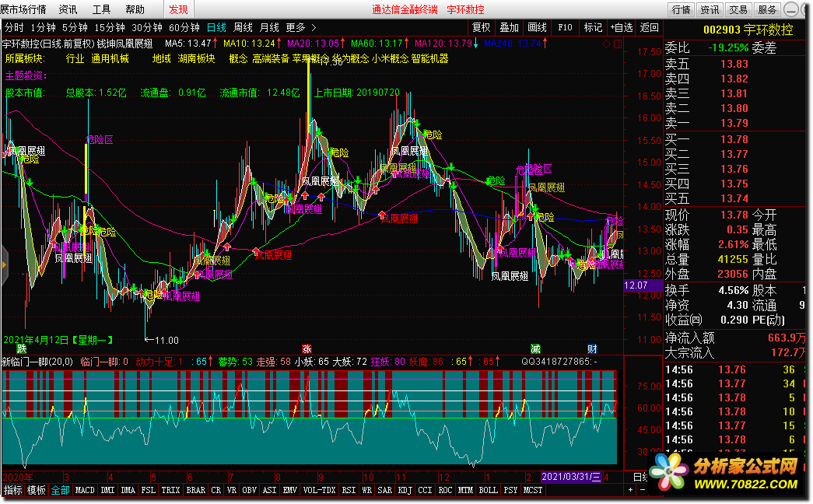Switch indicator to VOL-TDX
Viewport: 813px width, 504px height.
(320, 490)
